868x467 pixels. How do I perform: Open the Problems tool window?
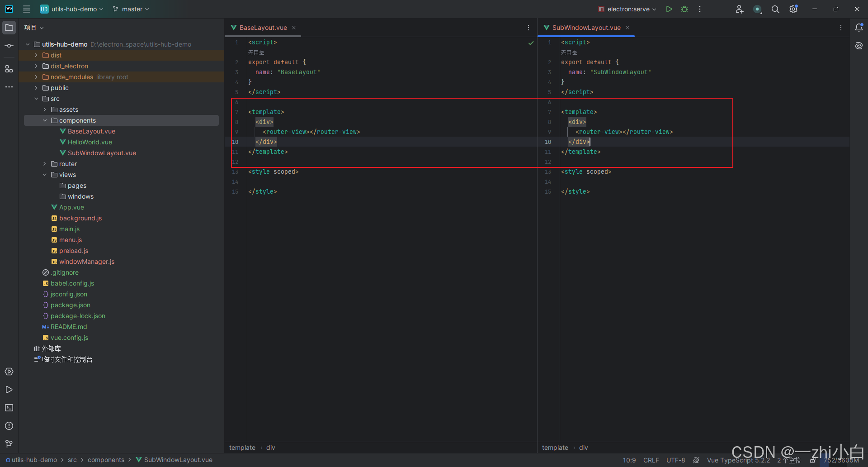tap(9, 426)
